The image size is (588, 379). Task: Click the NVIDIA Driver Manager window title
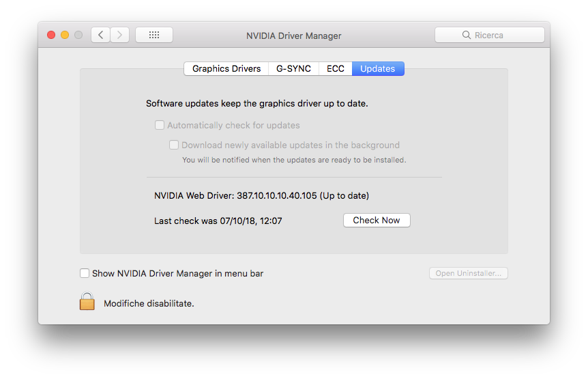(293, 36)
